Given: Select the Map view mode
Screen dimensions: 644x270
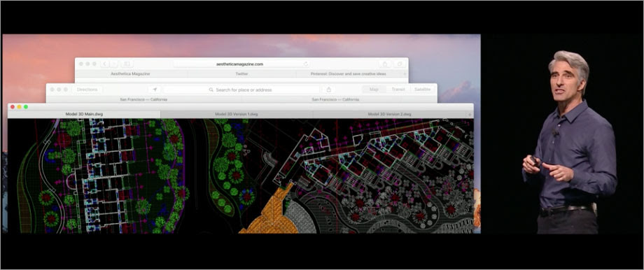Looking at the screenshot, I should (374, 90).
